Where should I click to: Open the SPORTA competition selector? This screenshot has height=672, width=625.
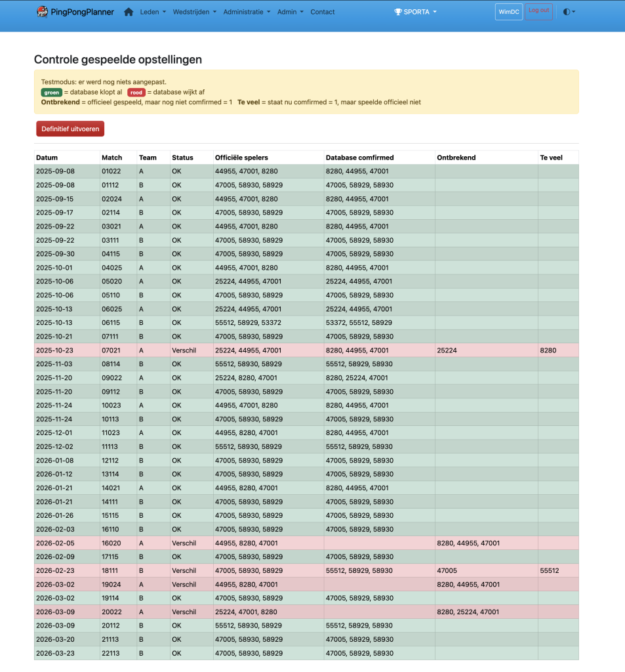pyautogui.click(x=415, y=12)
